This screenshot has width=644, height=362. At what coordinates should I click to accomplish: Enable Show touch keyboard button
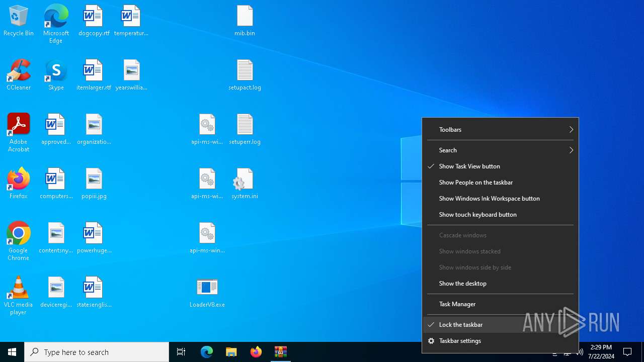(x=500, y=215)
